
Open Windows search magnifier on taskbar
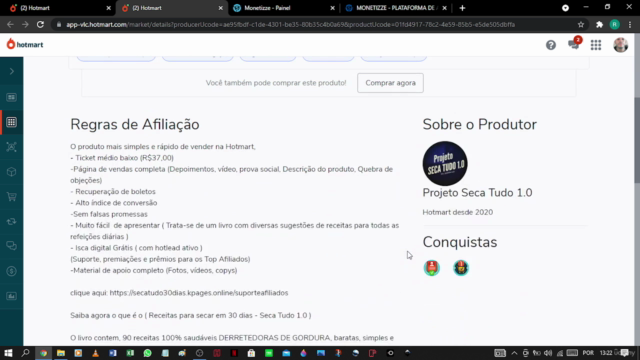[25, 353]
